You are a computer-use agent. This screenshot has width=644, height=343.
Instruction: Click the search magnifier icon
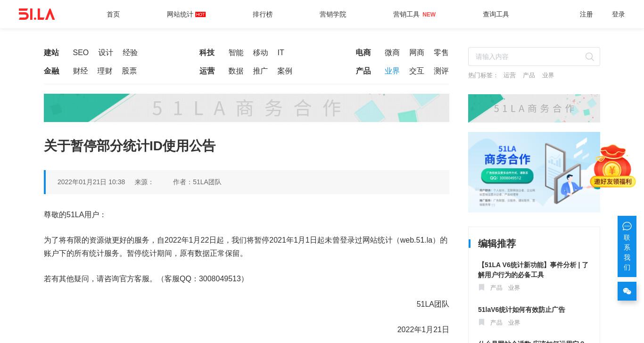[x=589, y=57]
